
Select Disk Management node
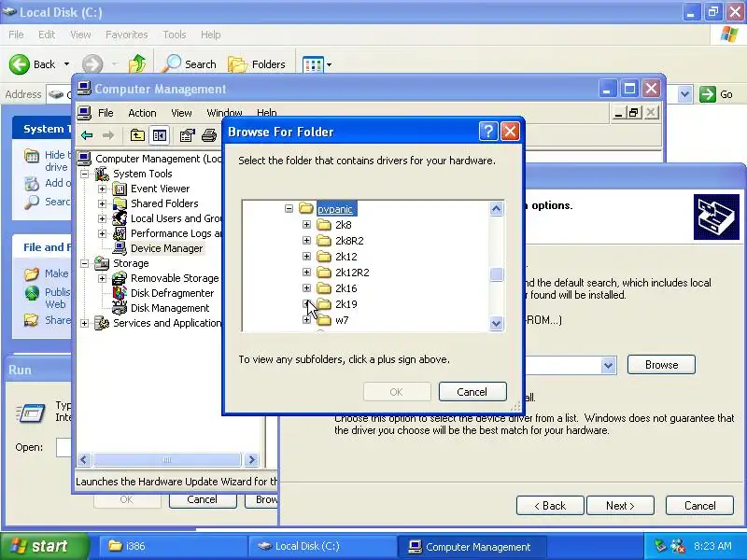coord(170,308)
